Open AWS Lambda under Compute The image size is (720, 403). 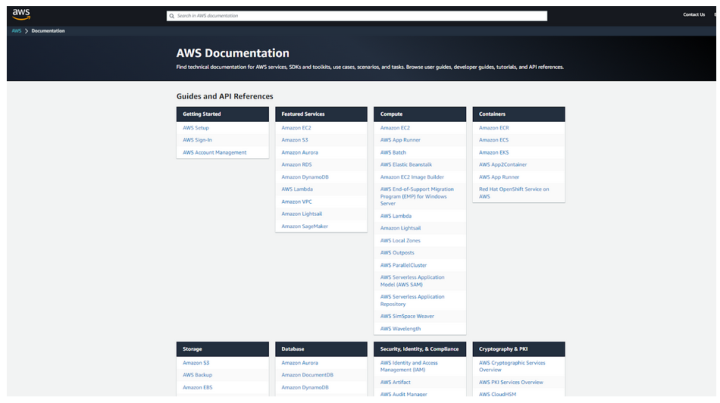pos(396,216)
